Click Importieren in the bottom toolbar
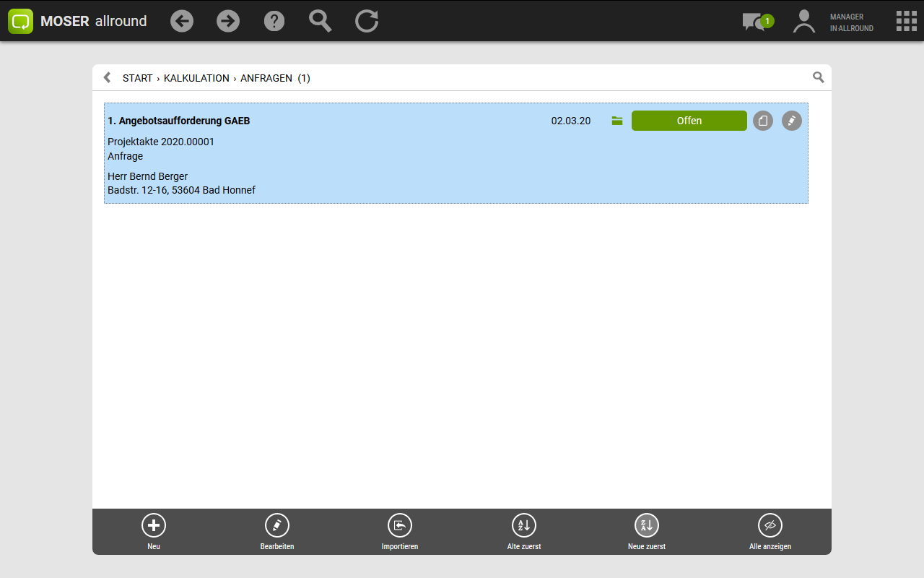The height and width of the screenshot is (578, 924). pyautogui.click(x=400, y=532)
